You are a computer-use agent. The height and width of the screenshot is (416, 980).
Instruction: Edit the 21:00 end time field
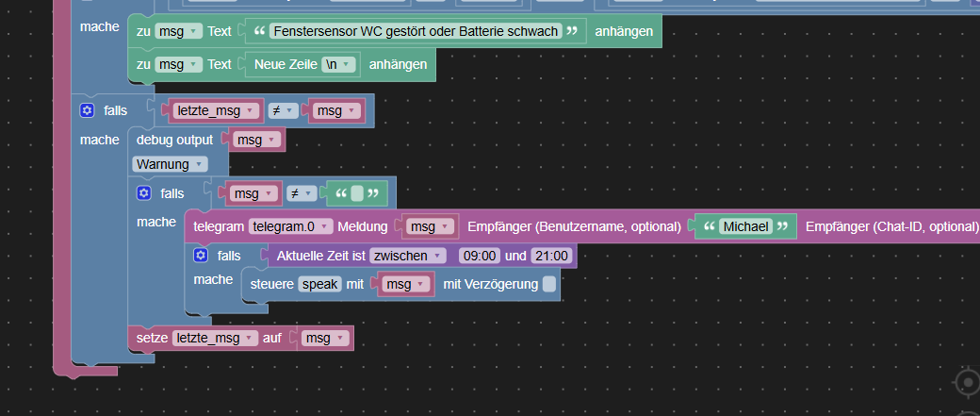(550, 256)
